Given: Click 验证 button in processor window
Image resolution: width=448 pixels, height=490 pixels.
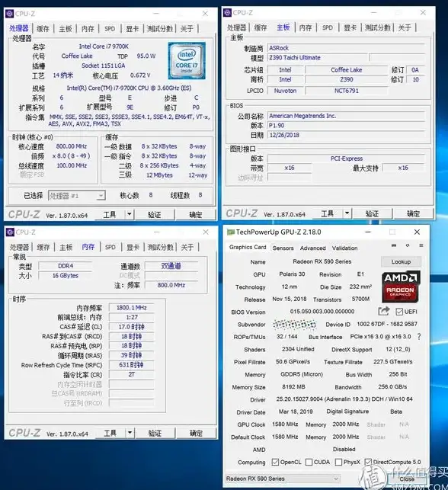Looking at the screenshot, I should coord(155,214).
